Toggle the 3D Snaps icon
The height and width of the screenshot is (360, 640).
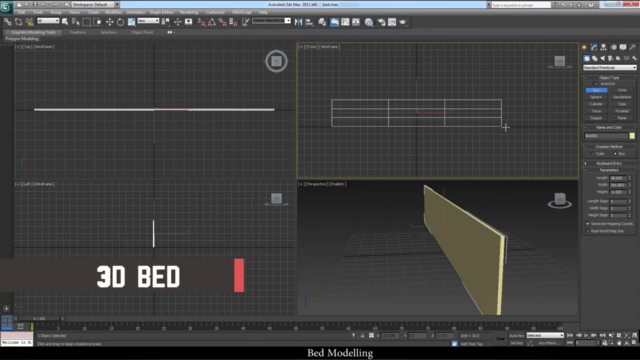point(201,22)
